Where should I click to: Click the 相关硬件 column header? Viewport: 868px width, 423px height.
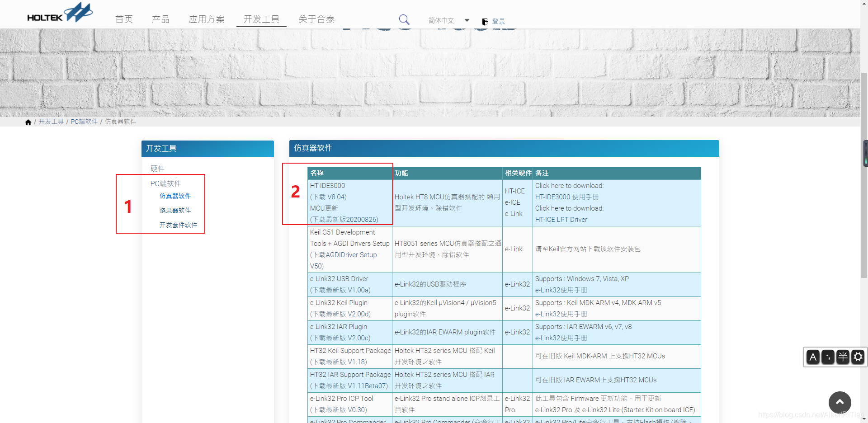tap(518, 173)
